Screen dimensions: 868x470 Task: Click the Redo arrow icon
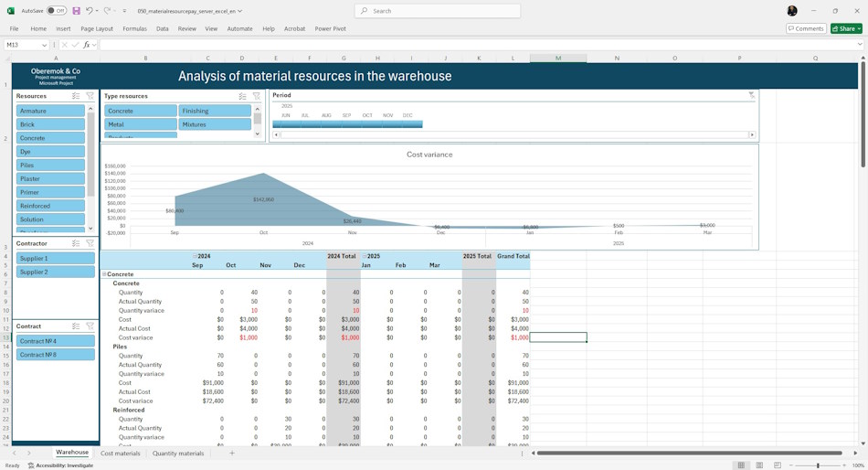pyautogui.click(x=108, y=11)
